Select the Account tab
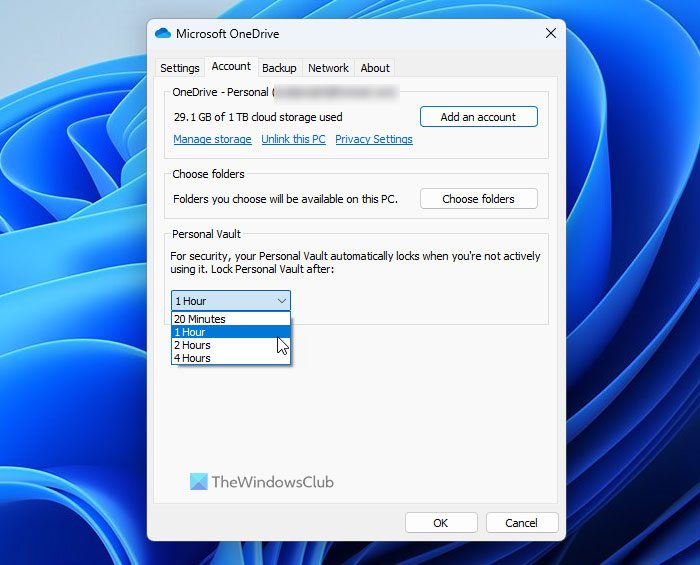 (231, 66)
